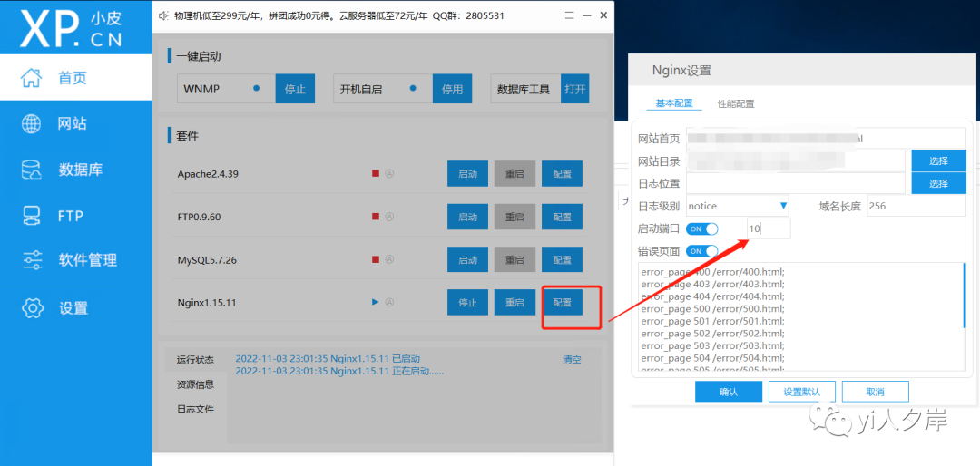Cancel Nginx settings with 取消
980x466 pixels.
click(x=875, y=392)
